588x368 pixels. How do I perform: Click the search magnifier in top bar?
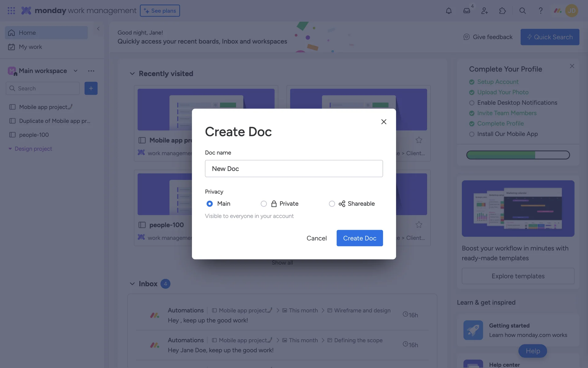(522, 11)
